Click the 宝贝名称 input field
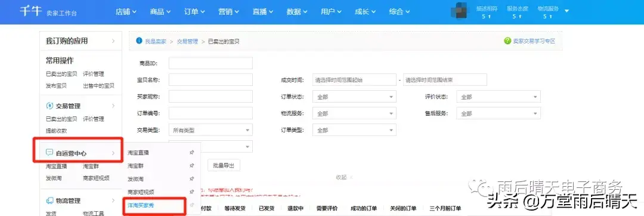644x216 pixels. (210, 80)
